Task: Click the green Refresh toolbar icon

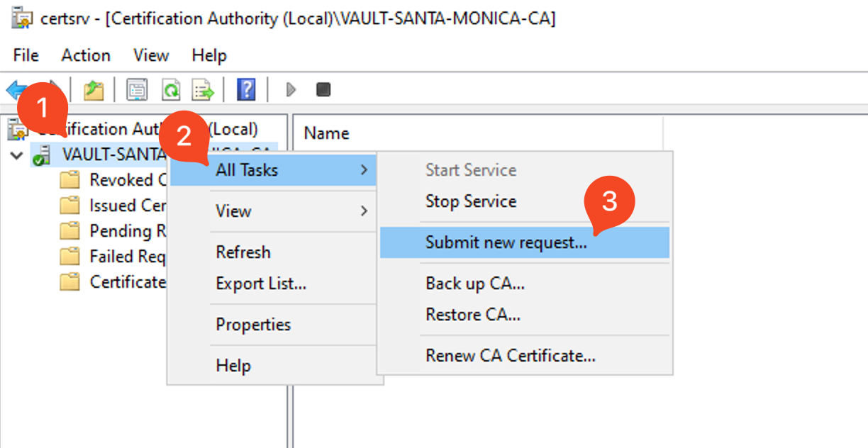Action: (171, 90)
